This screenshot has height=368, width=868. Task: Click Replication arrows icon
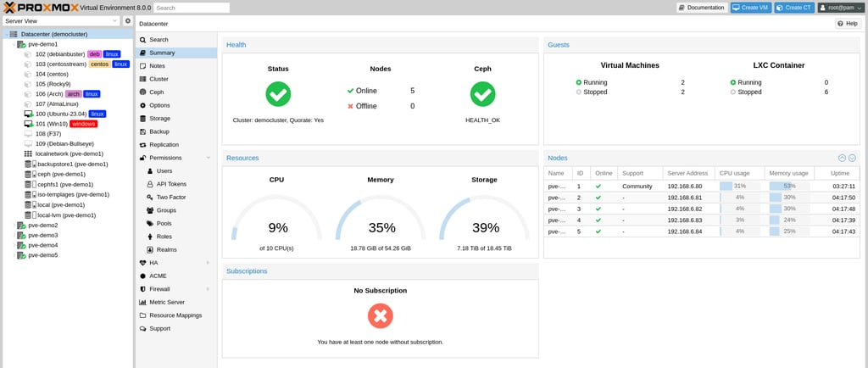[x=143, y=145]
